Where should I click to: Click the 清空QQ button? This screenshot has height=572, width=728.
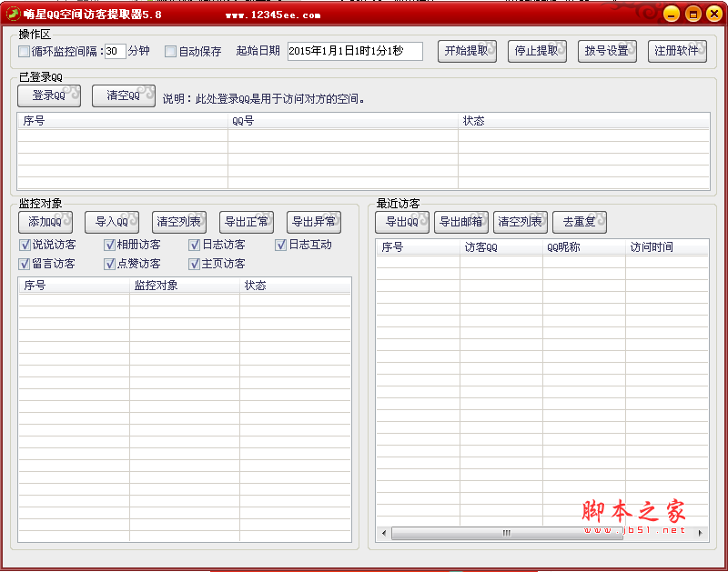coord(124,95)
